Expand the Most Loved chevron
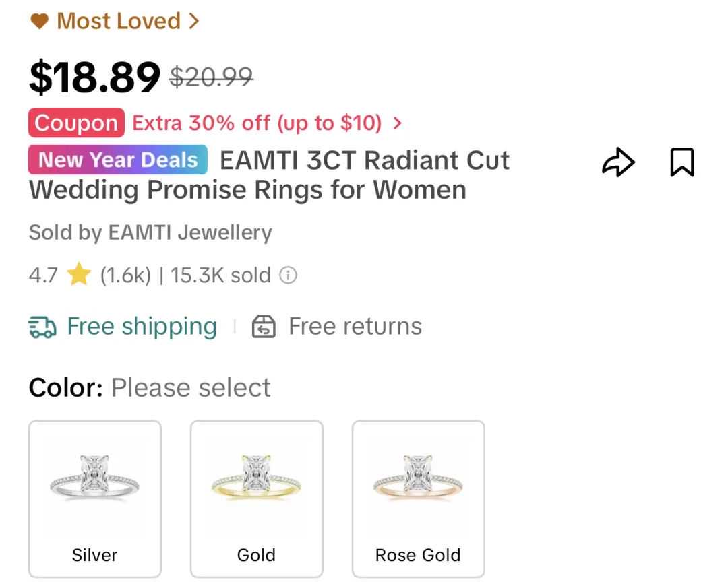This screenshot has width=728, height=584. point(194,21)
